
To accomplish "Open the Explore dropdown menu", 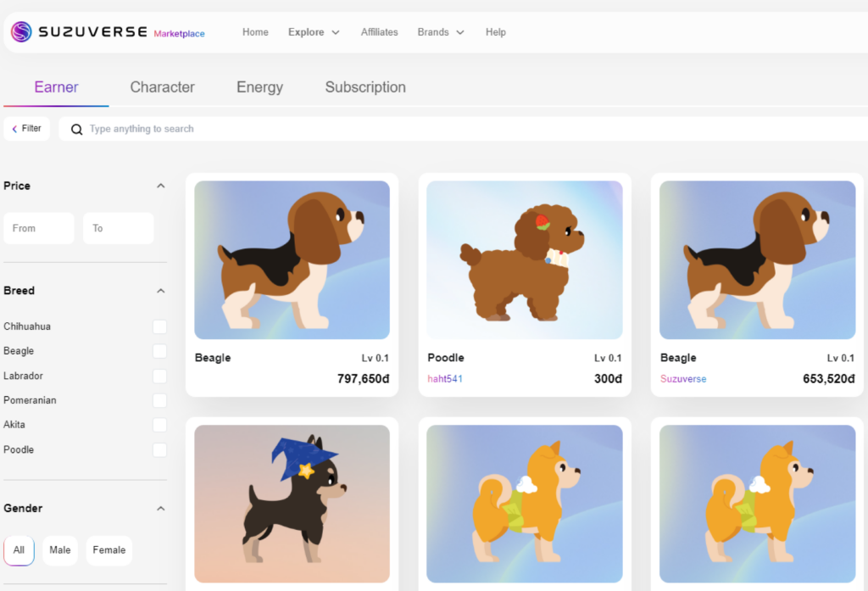I will 314,32.
